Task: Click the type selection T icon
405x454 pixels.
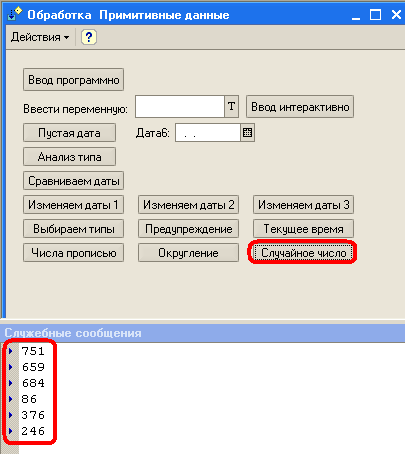Action: [232, 107]
